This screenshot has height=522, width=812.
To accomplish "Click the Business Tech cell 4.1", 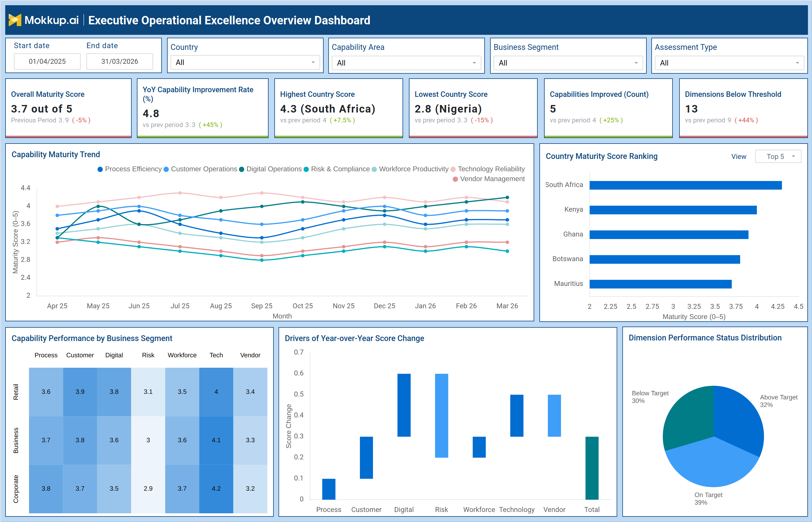I will [216, 440].
